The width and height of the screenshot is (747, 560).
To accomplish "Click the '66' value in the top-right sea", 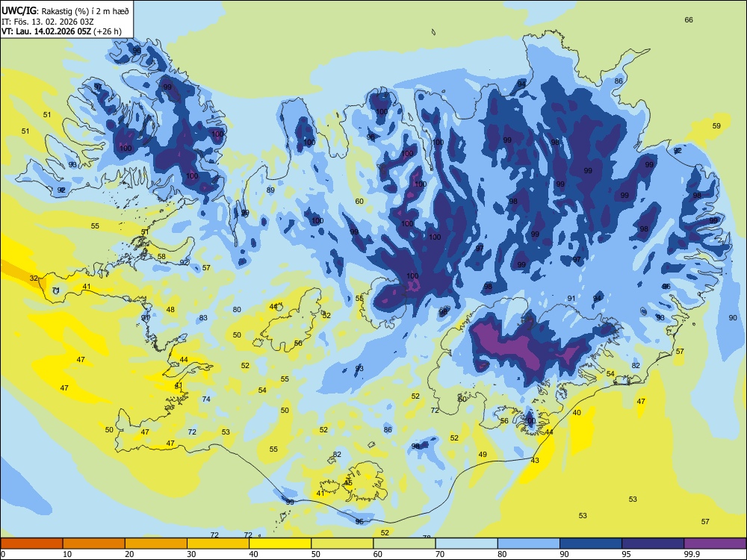I will 689,19.
